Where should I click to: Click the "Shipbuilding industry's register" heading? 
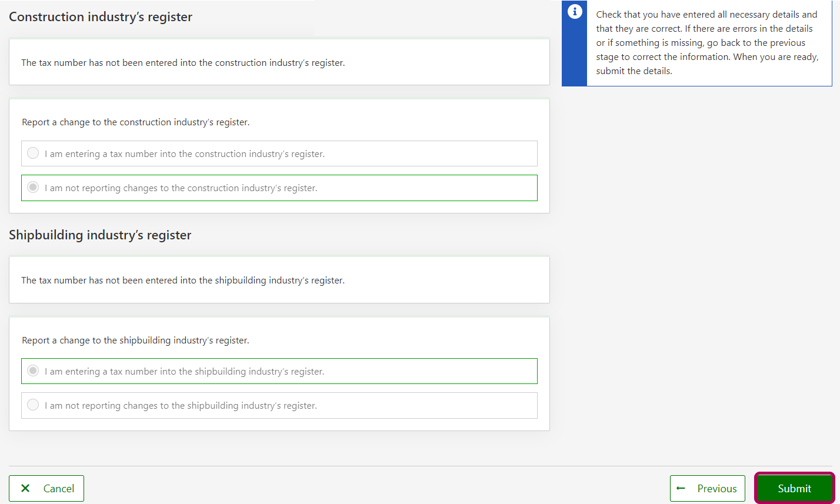(x=100, y=235)
